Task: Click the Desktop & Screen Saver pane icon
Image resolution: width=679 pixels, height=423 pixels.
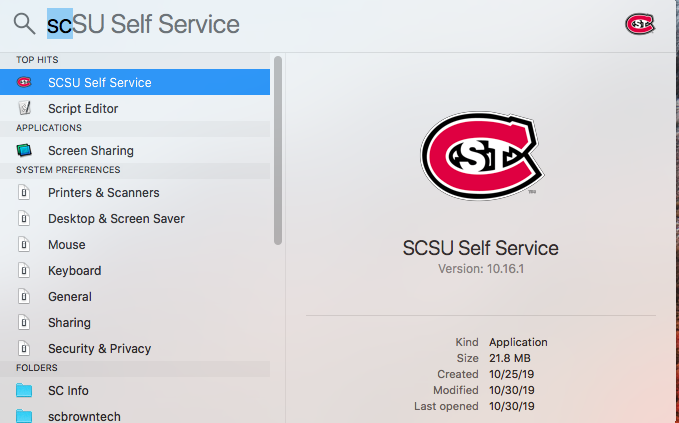Action: tap(24, 219)
